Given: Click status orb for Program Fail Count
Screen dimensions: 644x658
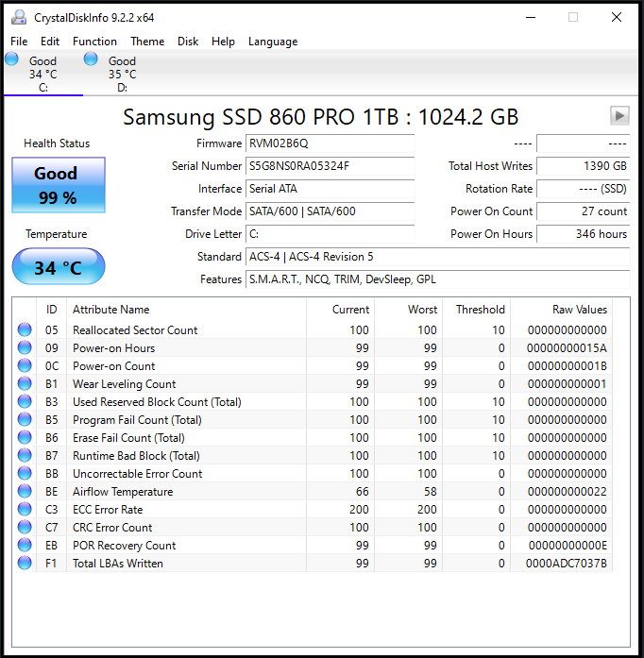Looking at the screenshot, I should pyautogui.click(x=25, y=419).
